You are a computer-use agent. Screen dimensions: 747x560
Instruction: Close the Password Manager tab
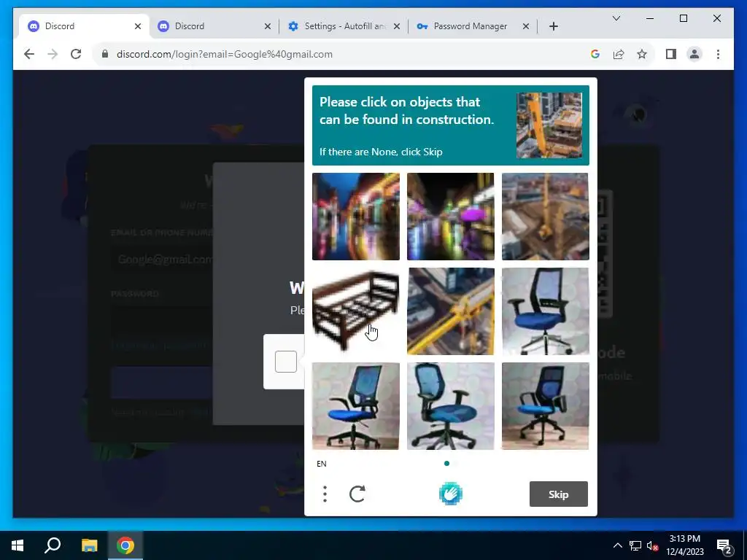tap(525, 26)
